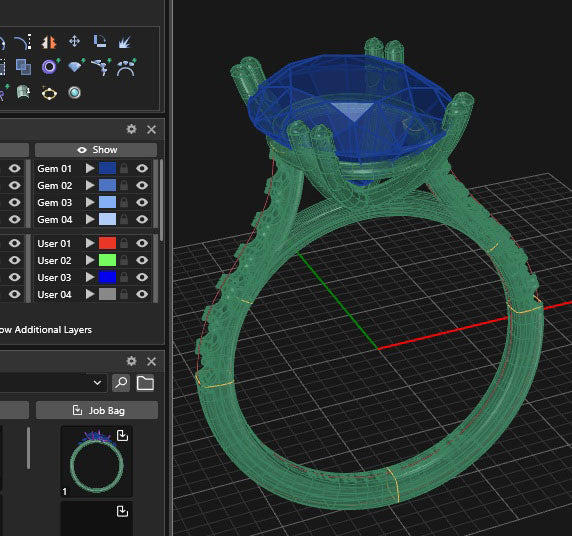Lock the User 03 layer
The height and width of the screenshot is (536, 572).
(x=124, y=277)
